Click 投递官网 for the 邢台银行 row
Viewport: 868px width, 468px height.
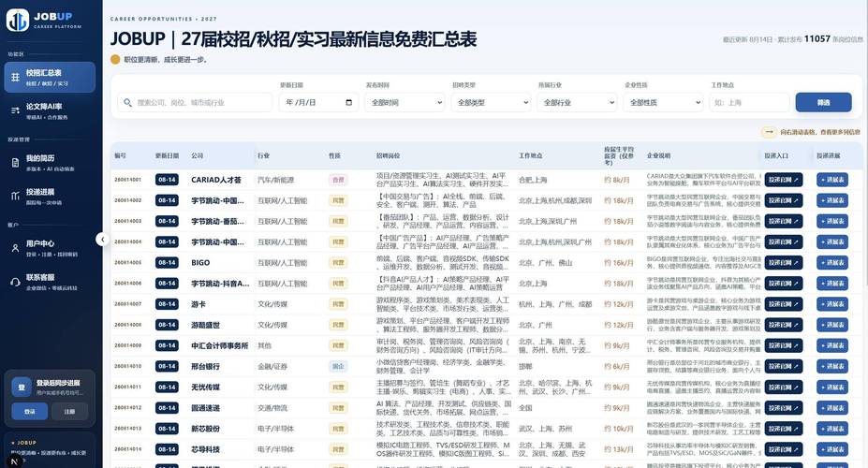point(784,366)
